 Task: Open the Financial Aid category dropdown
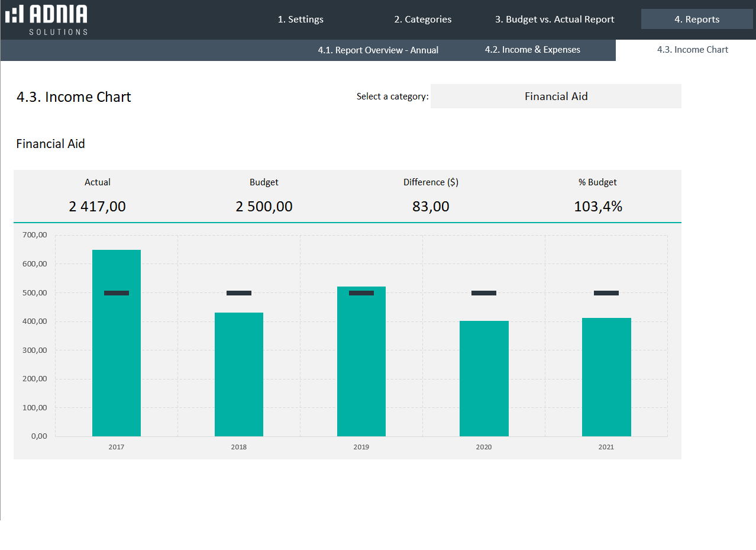coord(555,97)
